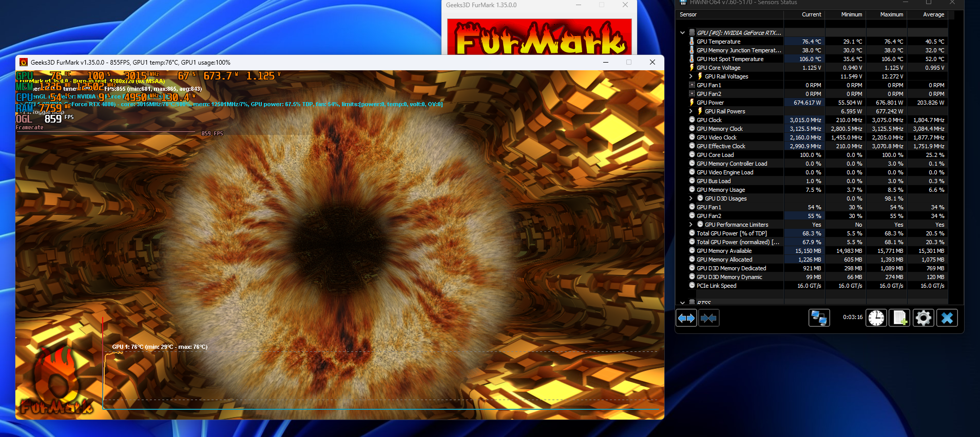Start logging with the sheet-plus icon
The image size is (980, 437).
(x=900, y=318)
